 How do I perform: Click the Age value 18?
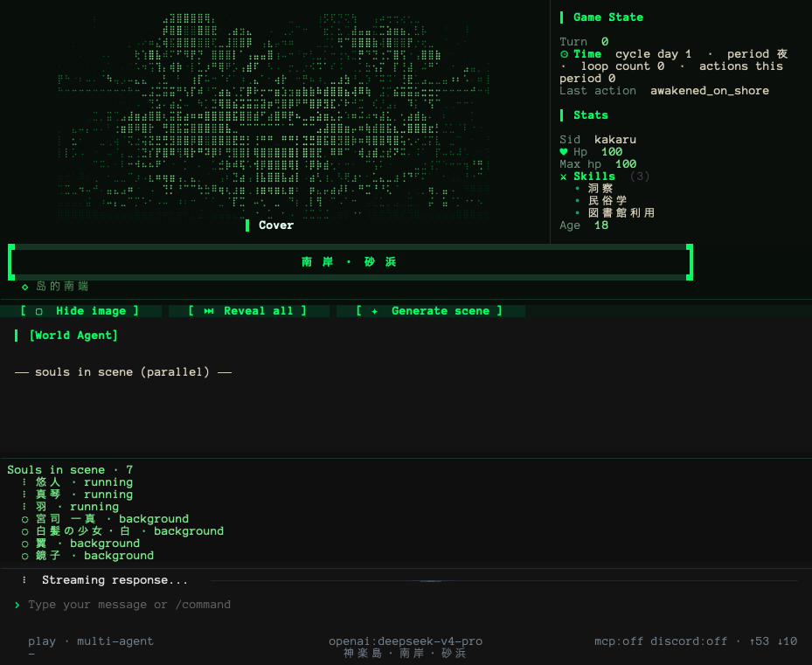click(x=601, y=225)
